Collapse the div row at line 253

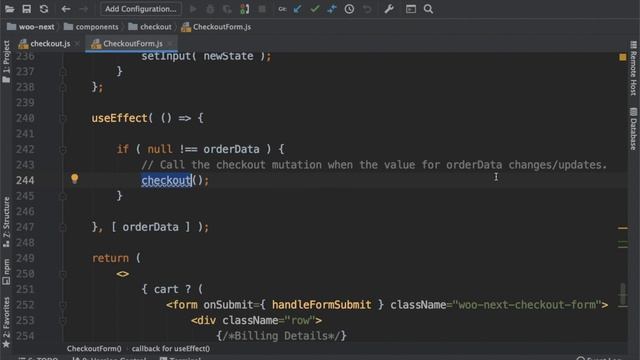(x=62, y=321)
